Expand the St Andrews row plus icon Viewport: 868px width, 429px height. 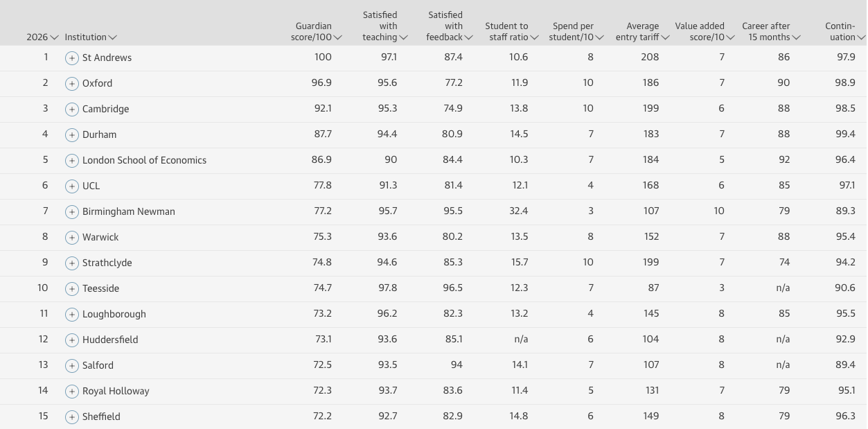point(72,58)
